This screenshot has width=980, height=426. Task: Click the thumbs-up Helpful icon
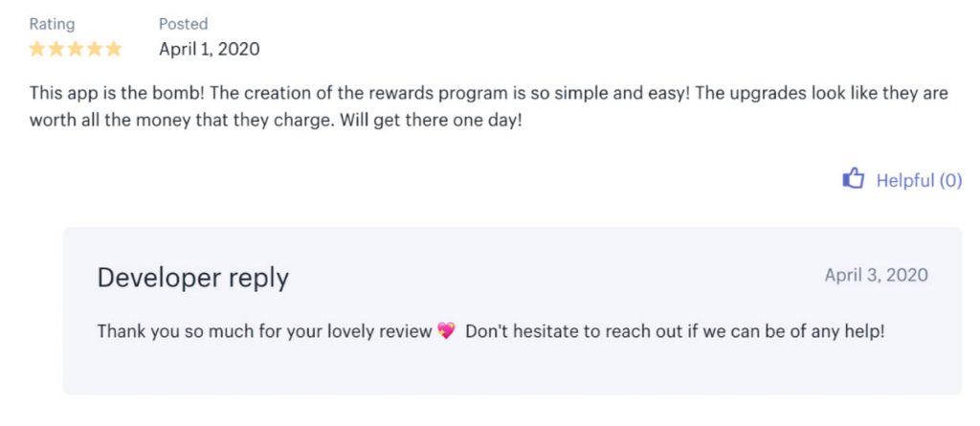click(853, 179)
